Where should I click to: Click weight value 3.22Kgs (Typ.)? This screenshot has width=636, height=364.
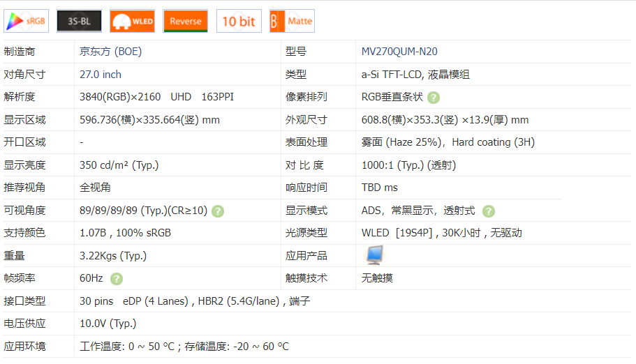coord(113,256)
